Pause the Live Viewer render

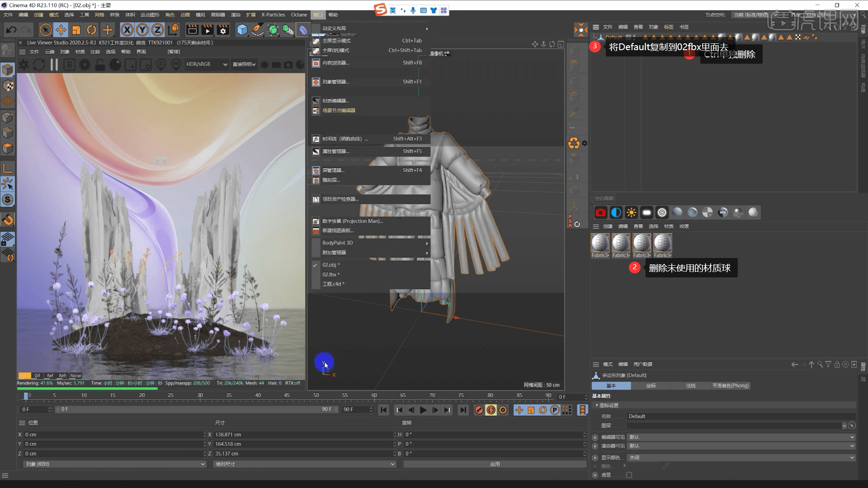[x=53, y=64]
